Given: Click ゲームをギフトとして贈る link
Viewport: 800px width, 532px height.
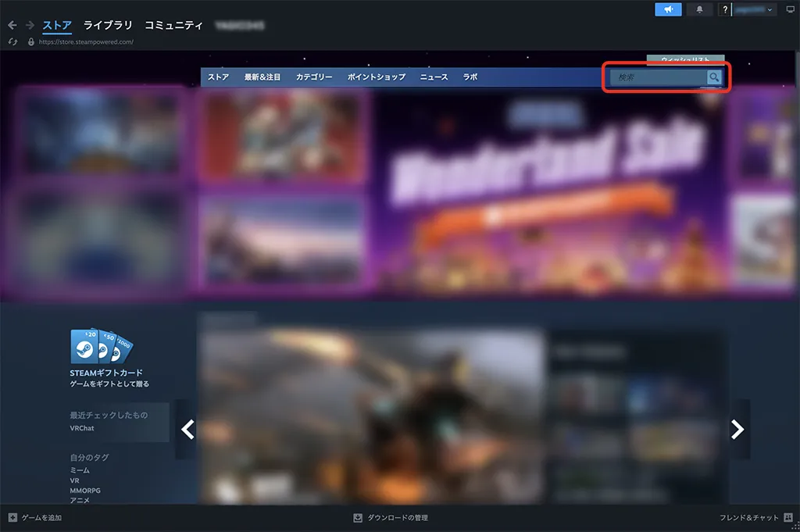Looking at the screenshot, I should click(x=109, y=384).
